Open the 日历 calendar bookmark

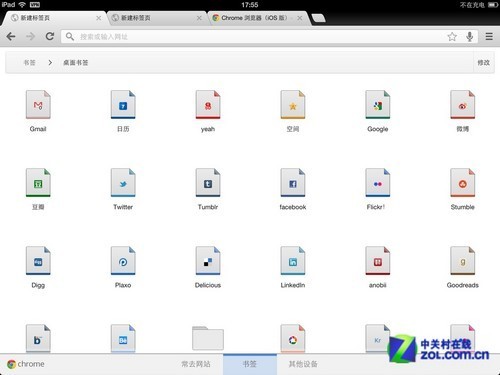[x=123, y=110]
